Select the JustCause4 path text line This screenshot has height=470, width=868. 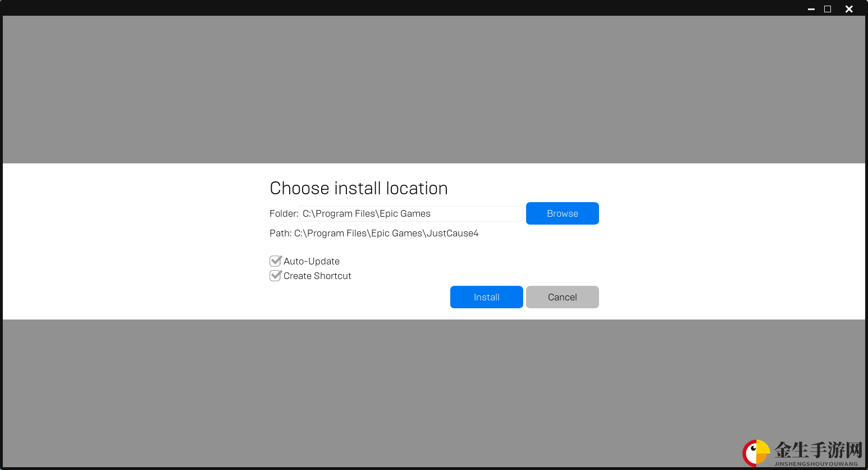click(374, 233)
